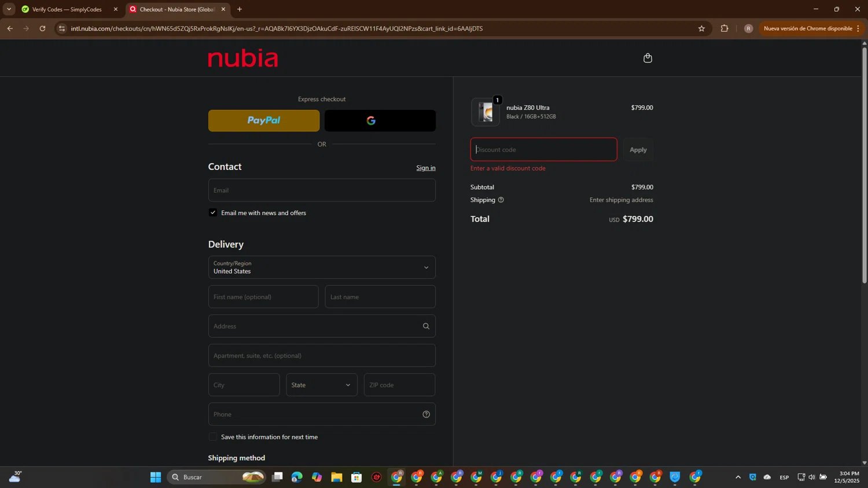
Task: Apply the discount code
Action: [x=638, y=150]
